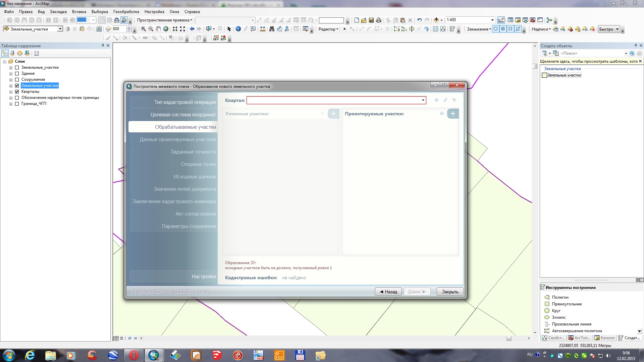The width and height of the screenshot is (644, 362).
Task: Click the Закрыть button
Action: pos(450,292)
